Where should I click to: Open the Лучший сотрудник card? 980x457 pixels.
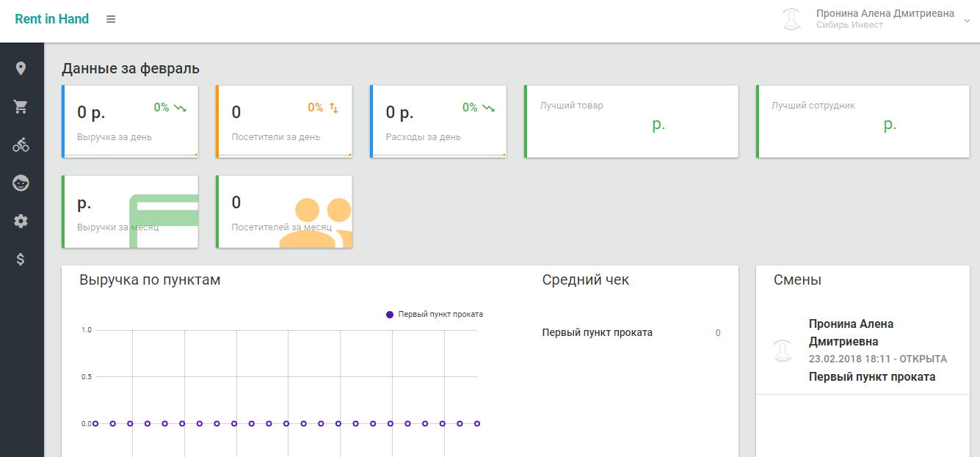tap(863, 122)
